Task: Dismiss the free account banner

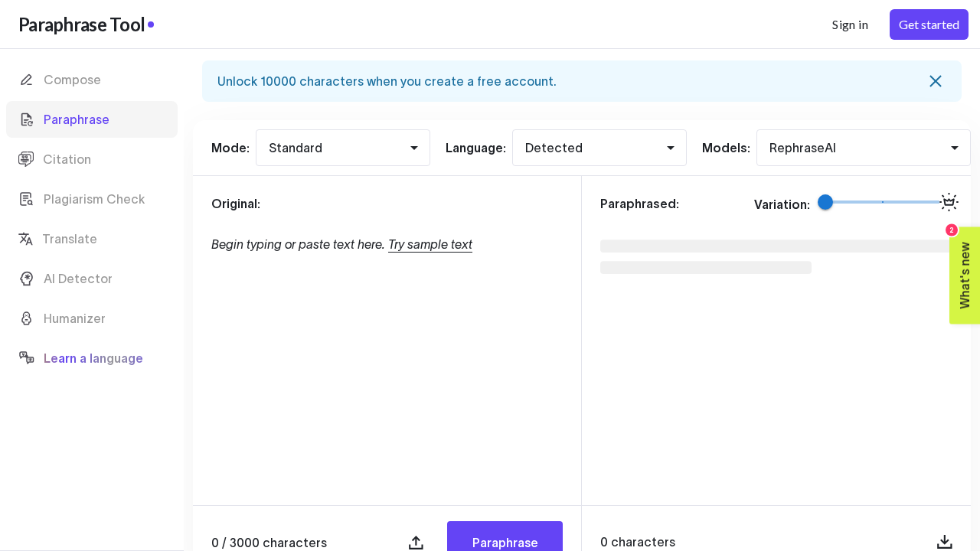Action: pyautogui.click(x=935, y=81)
